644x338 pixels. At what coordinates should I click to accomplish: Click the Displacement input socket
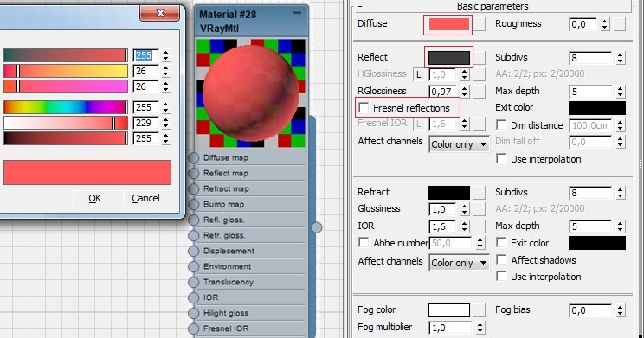point(193,251)
